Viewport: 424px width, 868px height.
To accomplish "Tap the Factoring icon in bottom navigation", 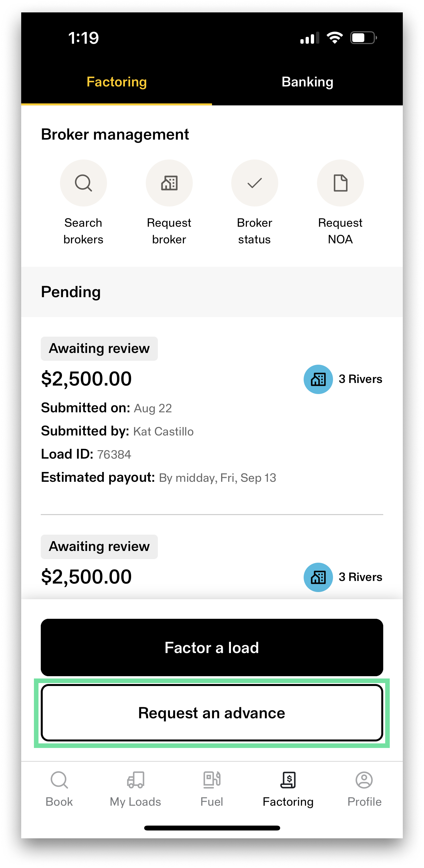I will (288, 780).
